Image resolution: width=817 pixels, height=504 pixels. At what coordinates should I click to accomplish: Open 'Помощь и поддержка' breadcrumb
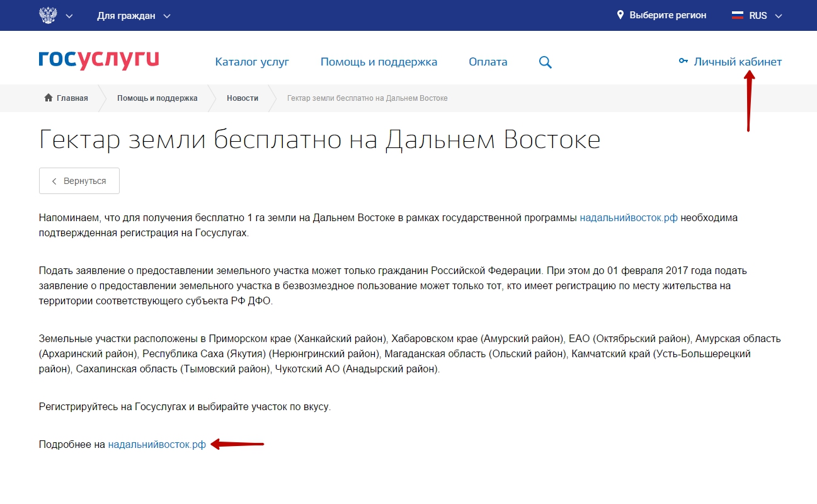pyautogui.click(x=157, y=98)
